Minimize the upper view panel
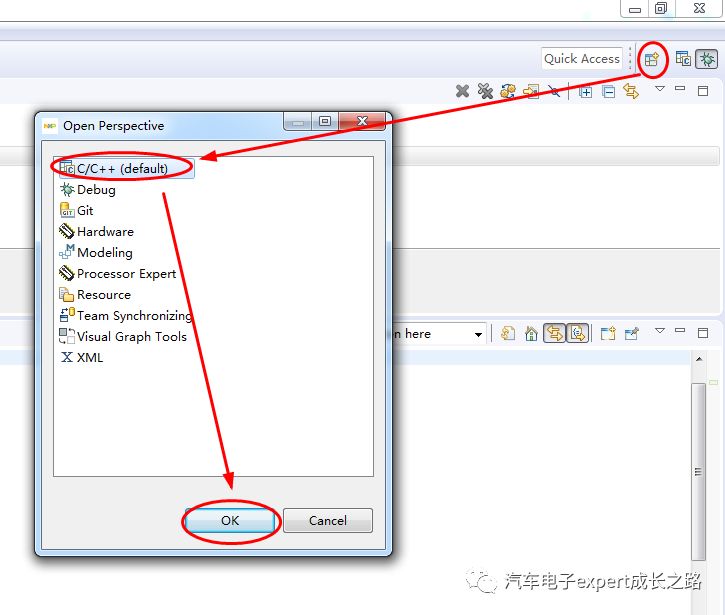Image resolution: width=725 pixels, height=615 pixels. pos(680,88)
